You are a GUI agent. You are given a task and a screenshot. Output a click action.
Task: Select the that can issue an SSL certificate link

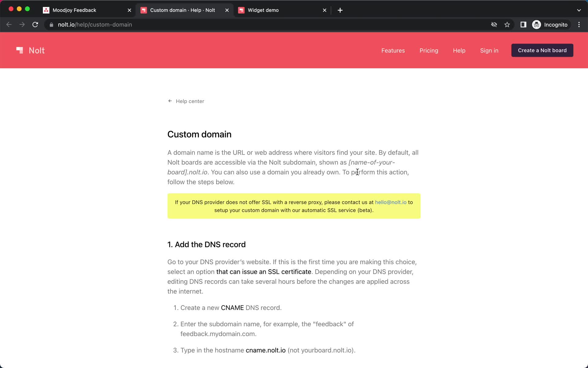(x=264, y=271)
